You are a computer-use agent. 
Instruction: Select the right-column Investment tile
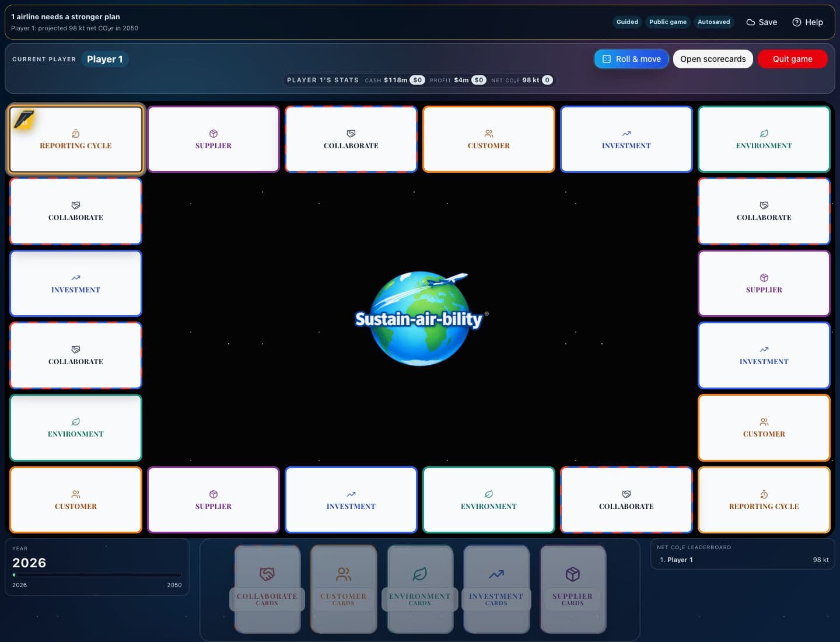pos(764,355)
